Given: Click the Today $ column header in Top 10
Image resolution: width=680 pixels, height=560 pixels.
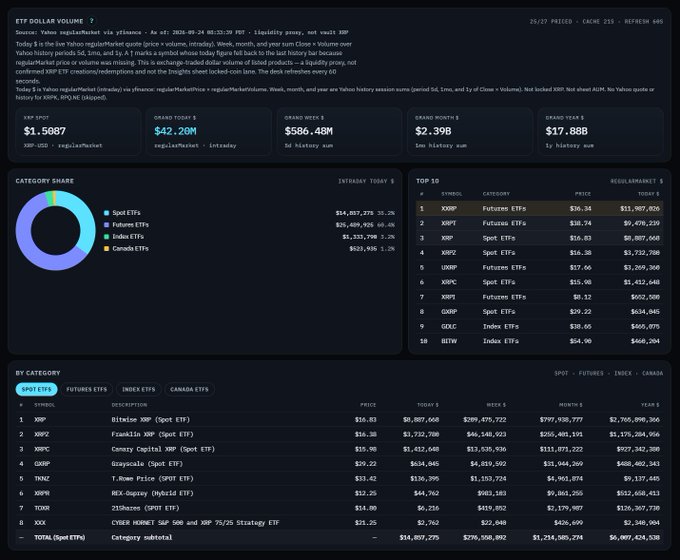Looking at the screenshot, I should click(x=648, y=194).
